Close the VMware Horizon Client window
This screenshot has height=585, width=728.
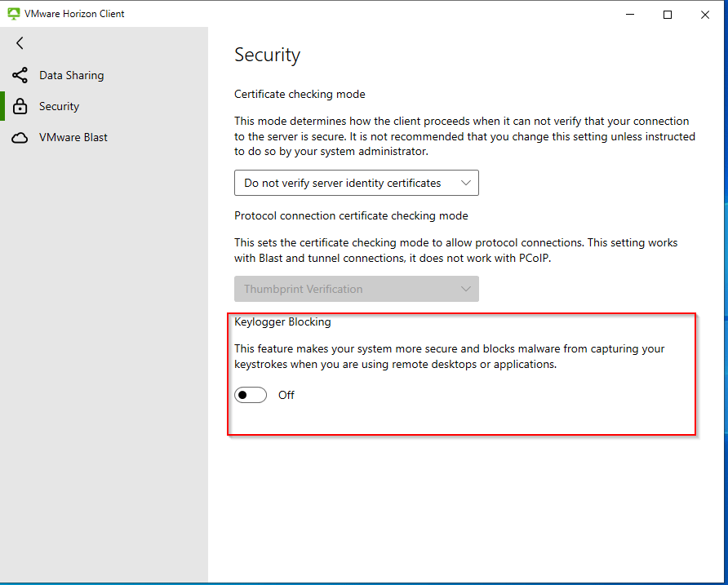(x=705, y=14)
